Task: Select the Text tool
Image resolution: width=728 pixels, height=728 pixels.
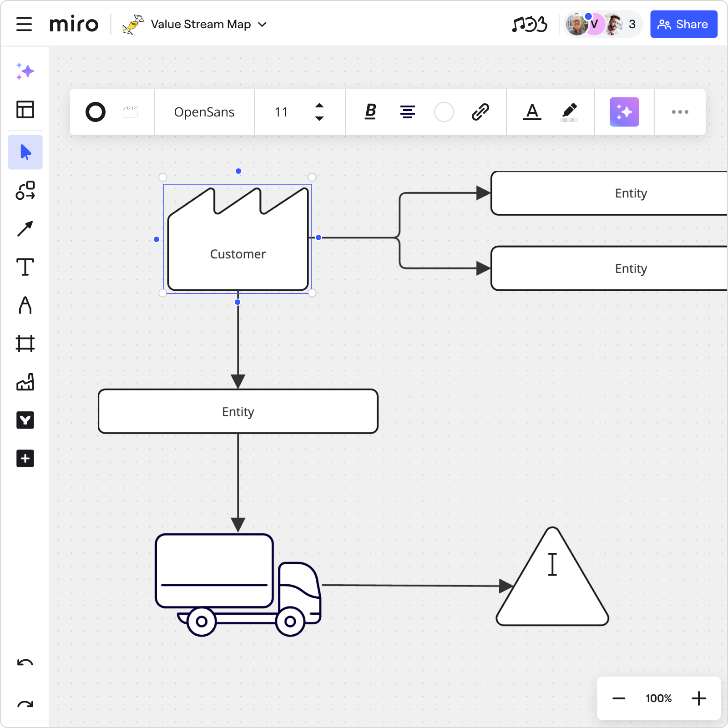Action: pyautogui.click(x=25, y=267)
